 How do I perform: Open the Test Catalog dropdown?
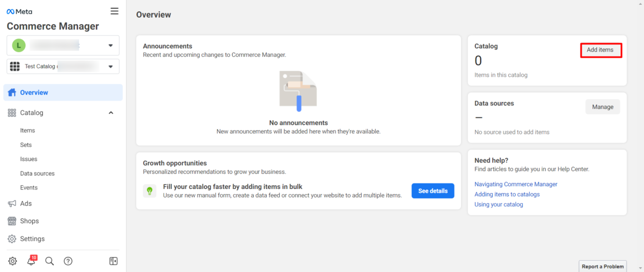[x=111, y=67]
